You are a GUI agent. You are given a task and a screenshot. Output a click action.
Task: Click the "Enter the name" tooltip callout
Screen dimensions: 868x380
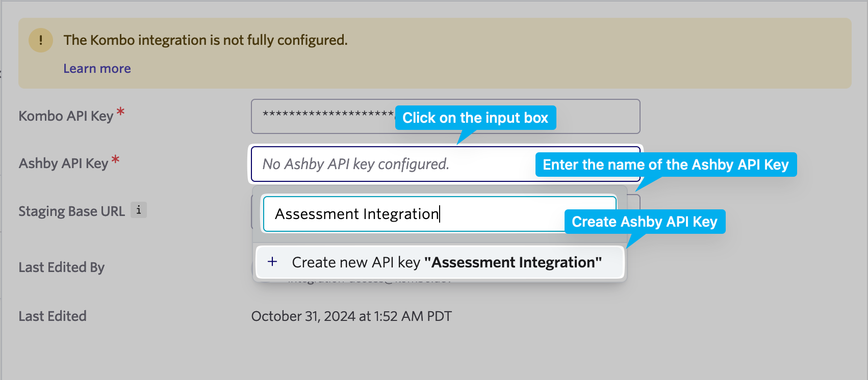coord(666,165)
